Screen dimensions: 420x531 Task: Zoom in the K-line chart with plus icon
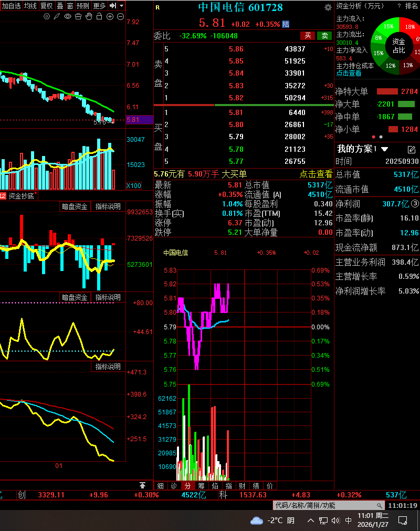pos(110,16)
